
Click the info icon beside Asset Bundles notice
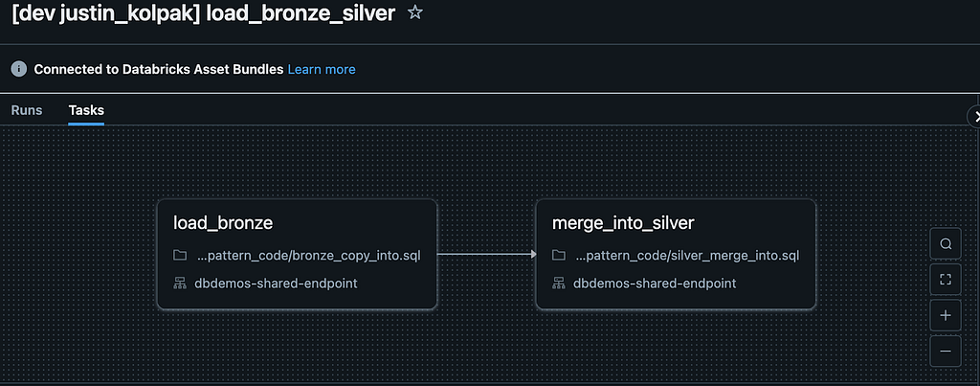point(18,69)
